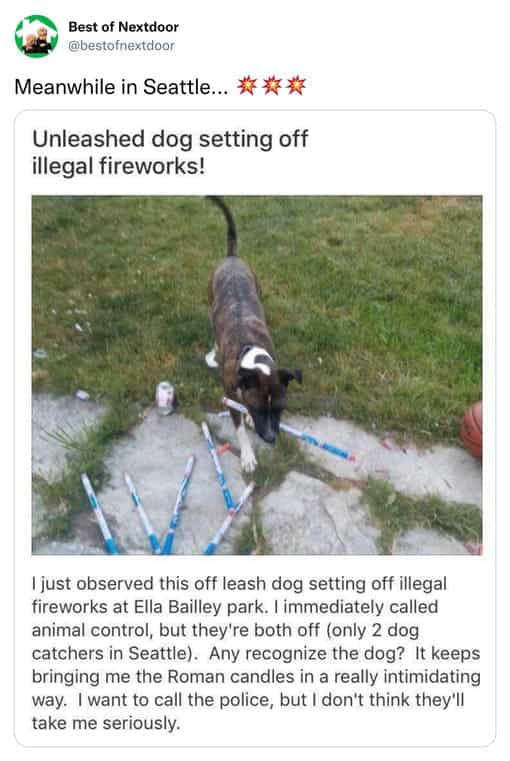The image size is (510, 761).
Task: Click the basketball at the photo edge
Action: point(472,429)
